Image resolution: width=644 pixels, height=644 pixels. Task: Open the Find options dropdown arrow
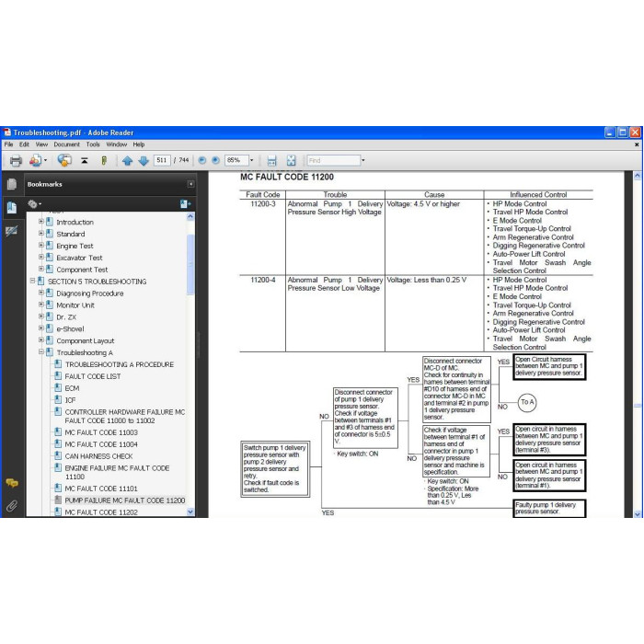point(363,160)
